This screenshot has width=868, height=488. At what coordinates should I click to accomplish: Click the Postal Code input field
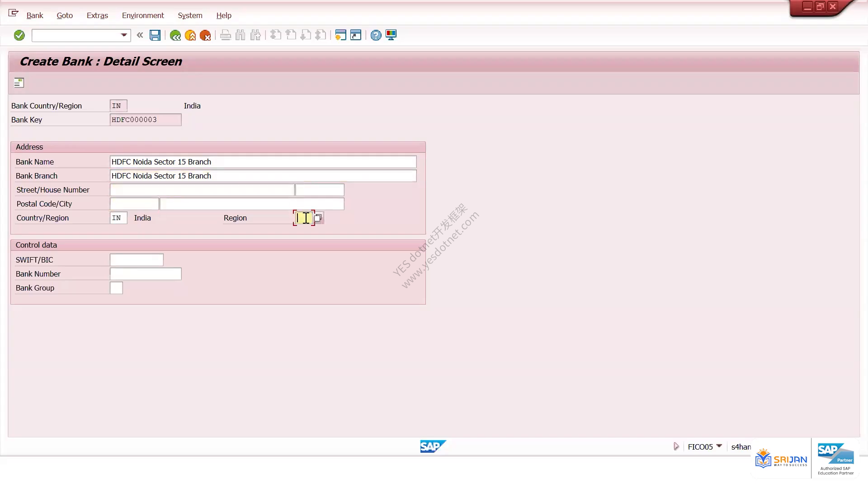click(134, 204)
